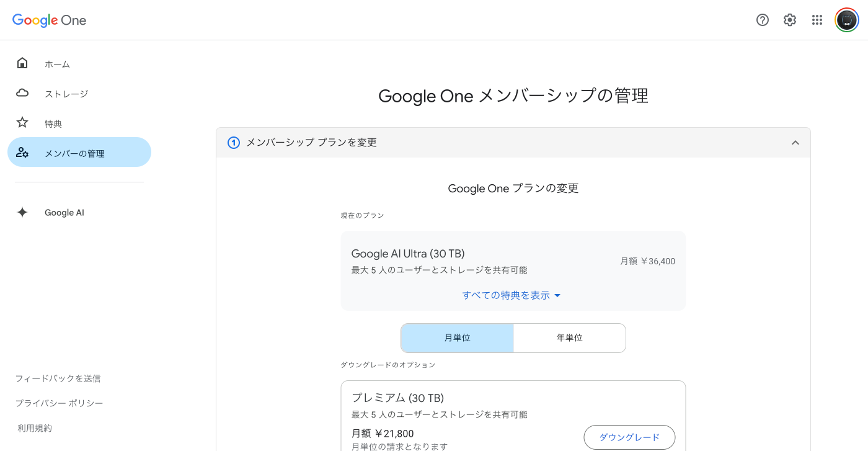
Task: Open the 利用規約 link
Action: click(x=34, y=427)
